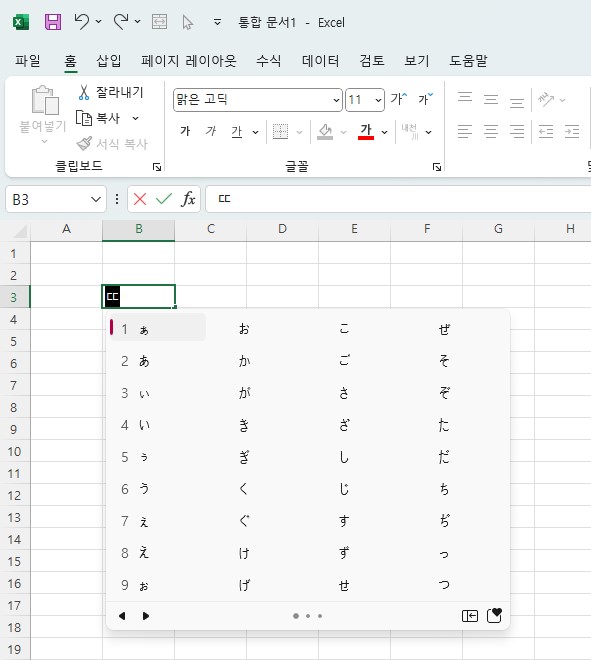Click 잘라내기 cut button
Image resolution: width=591 pixels, height=660 pixels.
[x=111, y=92]
